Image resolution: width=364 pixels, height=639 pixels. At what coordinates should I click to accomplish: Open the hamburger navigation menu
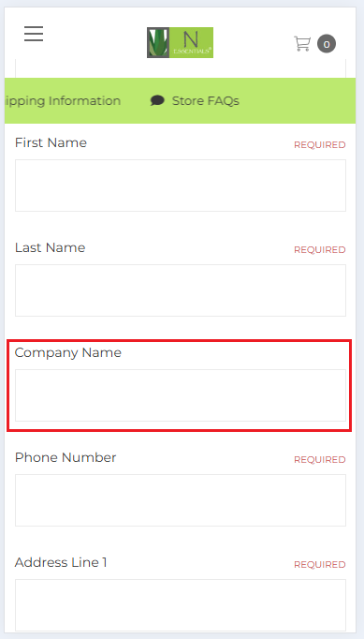coord(34,34)
